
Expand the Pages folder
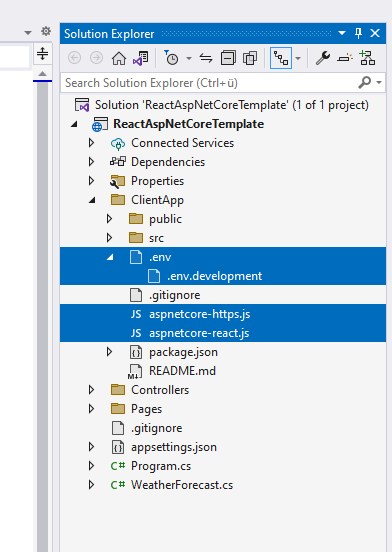[x=91, y=409]
